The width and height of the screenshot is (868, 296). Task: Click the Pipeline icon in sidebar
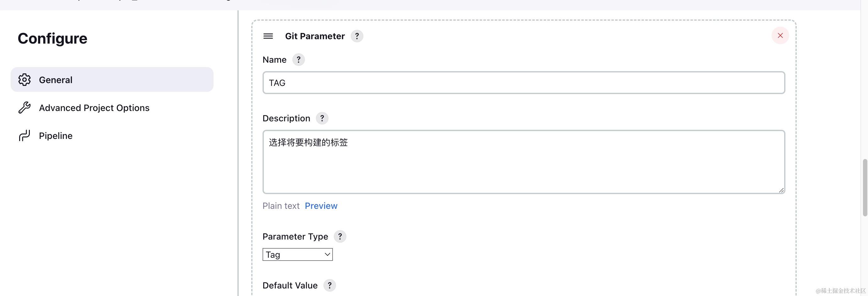[x=24, y=135]
